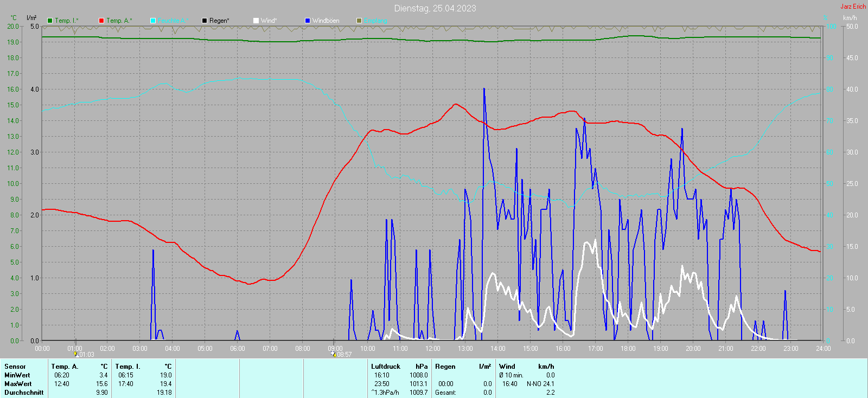Click the 'Durchschnitt' row label
The image size is (868, 398).
(24, 393)
